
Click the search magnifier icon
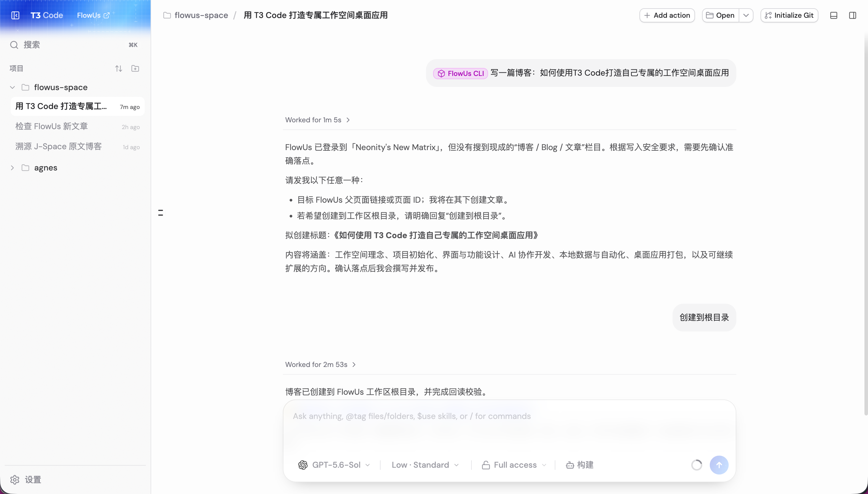(x=14, y=45)
